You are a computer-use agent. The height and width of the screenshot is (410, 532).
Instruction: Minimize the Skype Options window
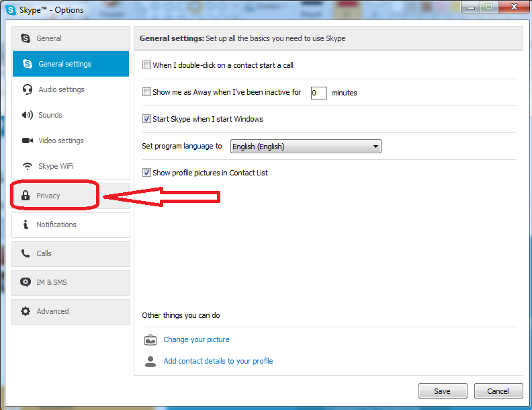coord(471,7)
